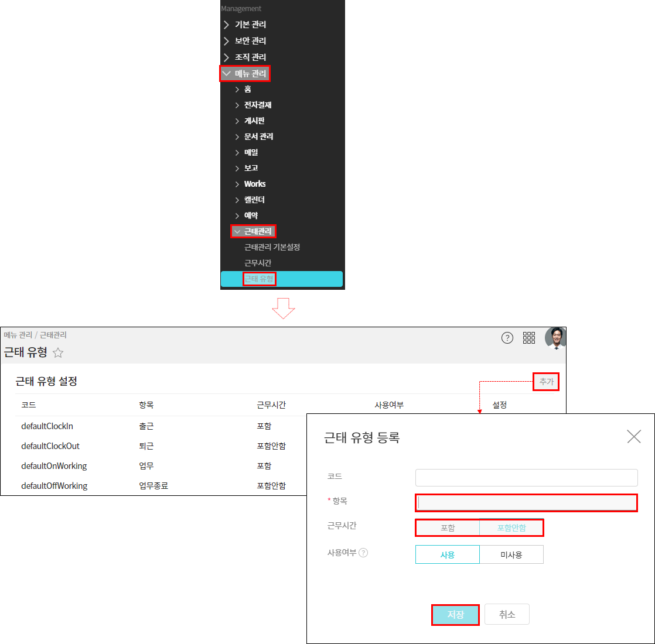Set 사용여부 to 미사용
Viewport: 655px width, 644px height.
[x=511, y=554]
